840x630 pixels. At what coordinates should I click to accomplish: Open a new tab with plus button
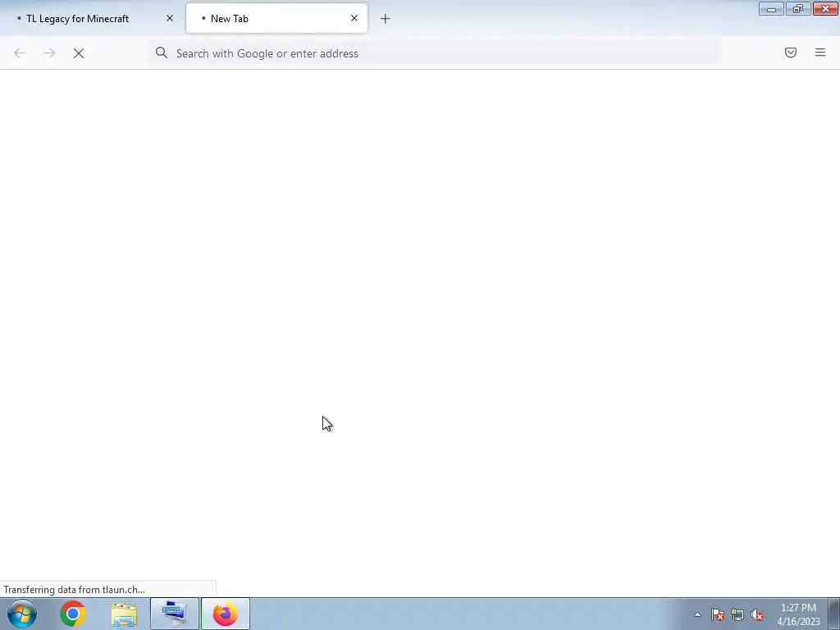point(386,19)
